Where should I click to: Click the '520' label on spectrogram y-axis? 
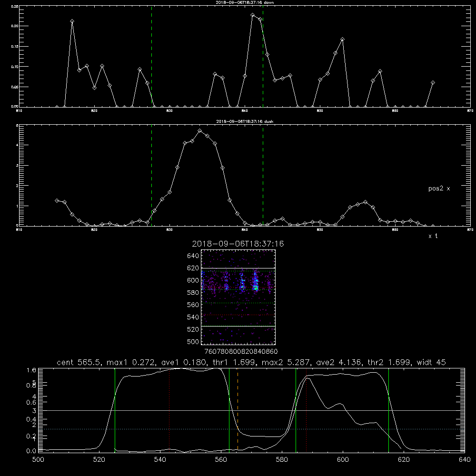(193, 329)
